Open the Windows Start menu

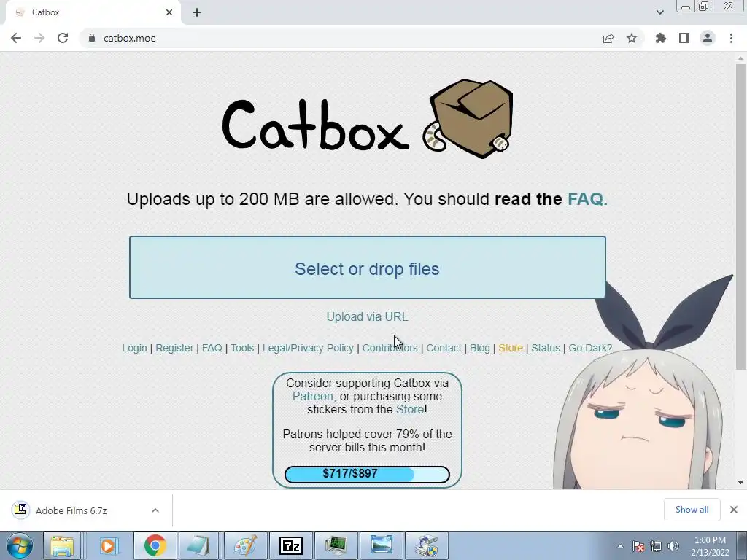pyautogui.click(x=20, y=545)
